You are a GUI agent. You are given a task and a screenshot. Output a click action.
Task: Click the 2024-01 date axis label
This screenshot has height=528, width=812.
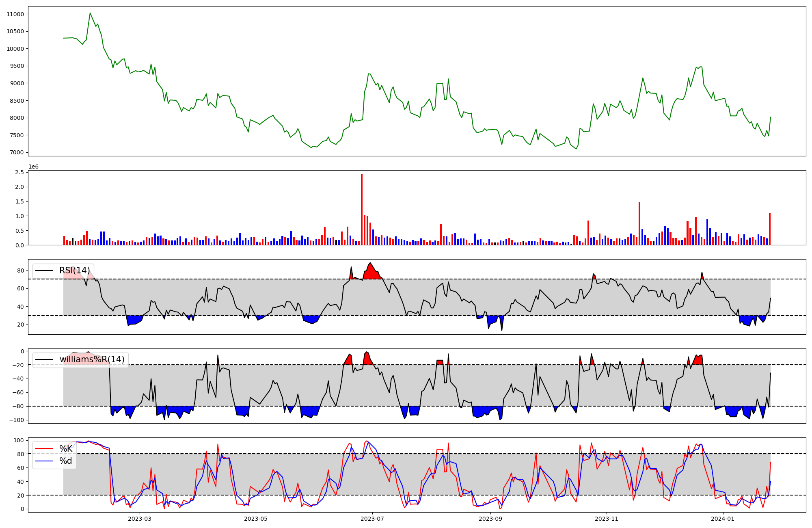[x=723, y=519]
